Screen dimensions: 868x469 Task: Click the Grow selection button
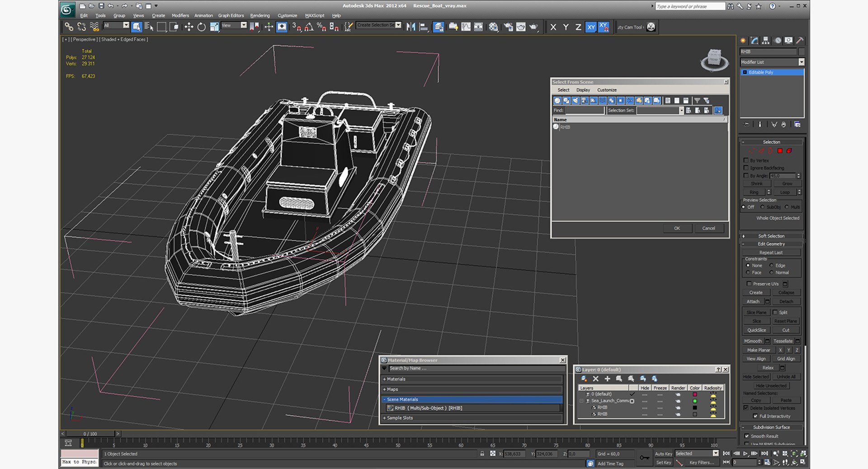[x=787, y=184]
